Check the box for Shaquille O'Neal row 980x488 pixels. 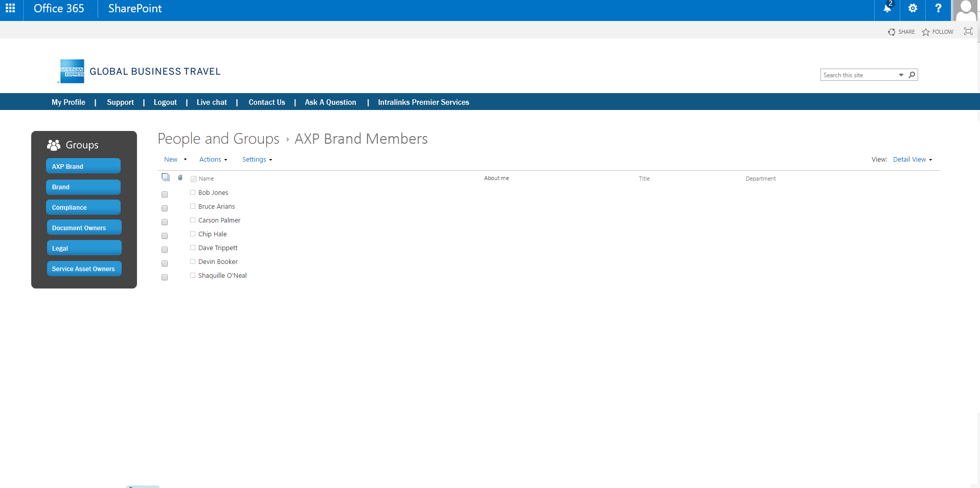tap(165, 277)
